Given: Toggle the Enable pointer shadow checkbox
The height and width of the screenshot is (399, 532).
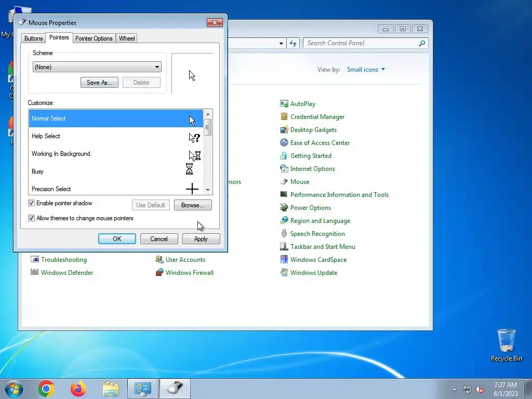Looking at the screenshot, I should (31, 203).
